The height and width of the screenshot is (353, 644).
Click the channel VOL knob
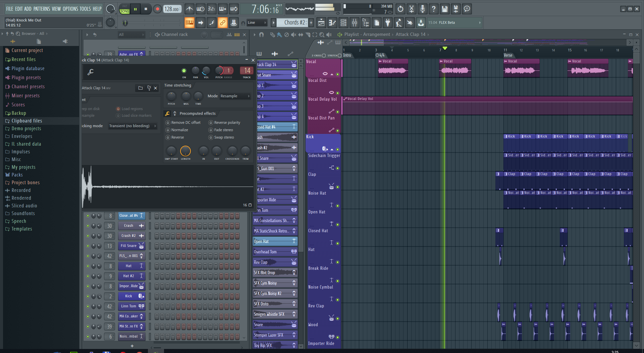coord(206,70)
